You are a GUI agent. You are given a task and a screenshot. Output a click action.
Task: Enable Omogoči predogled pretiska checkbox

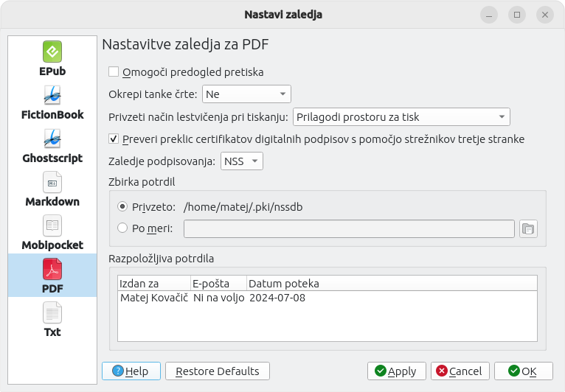click(114, 71)
